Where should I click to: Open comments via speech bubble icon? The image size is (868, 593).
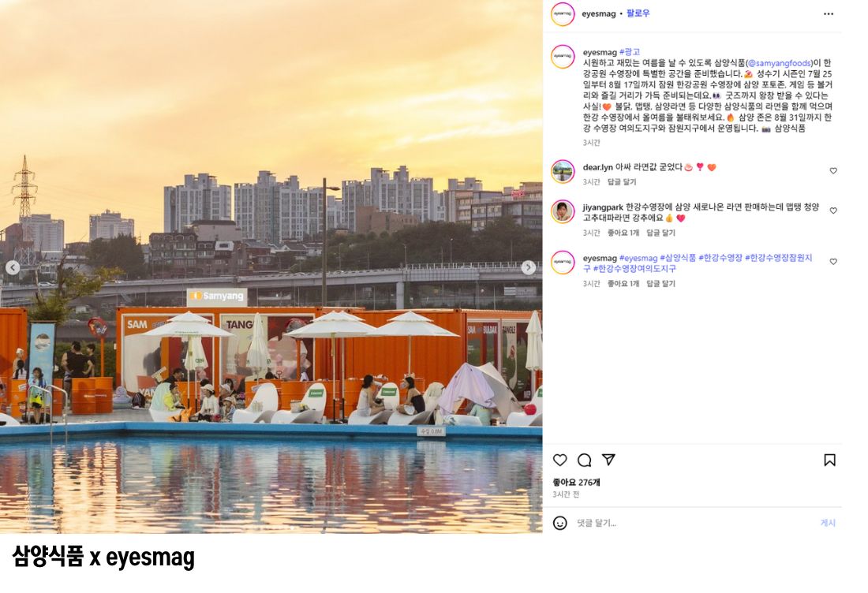[x=584, y=461]
